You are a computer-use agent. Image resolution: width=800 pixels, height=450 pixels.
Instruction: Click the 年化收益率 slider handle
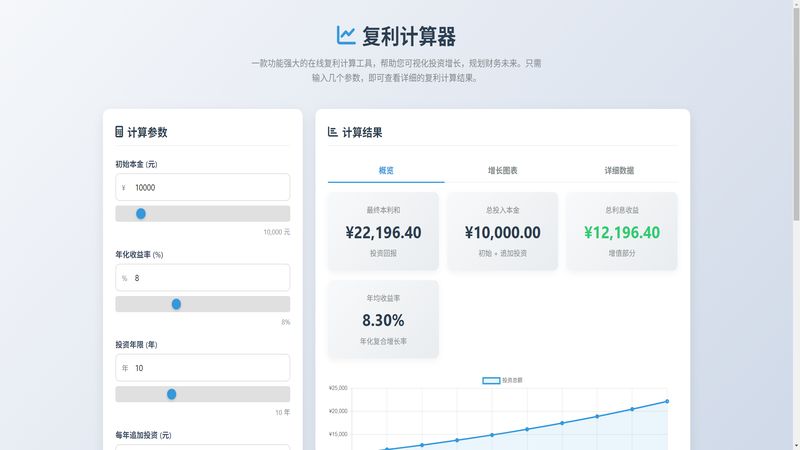tap(176, 304)
